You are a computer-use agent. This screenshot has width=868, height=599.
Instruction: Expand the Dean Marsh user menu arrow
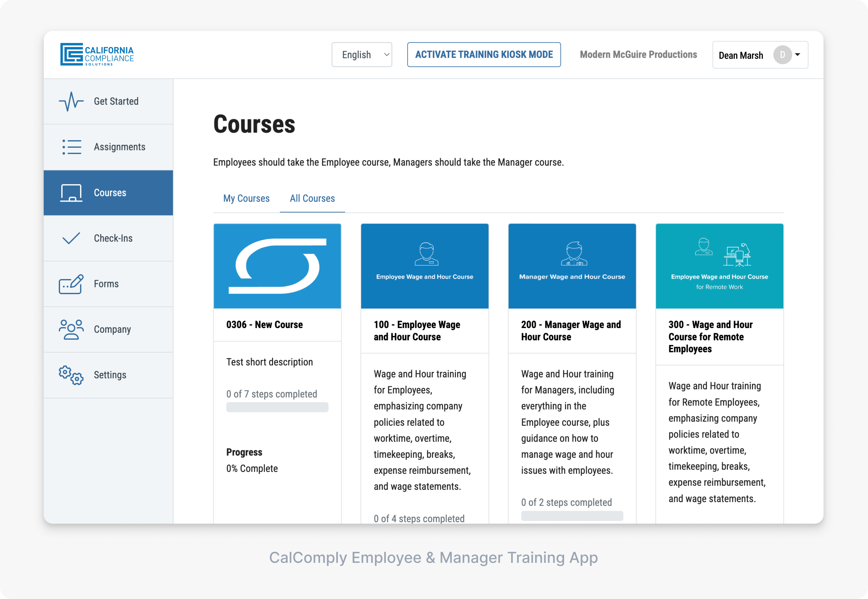(x=798, y=55)
